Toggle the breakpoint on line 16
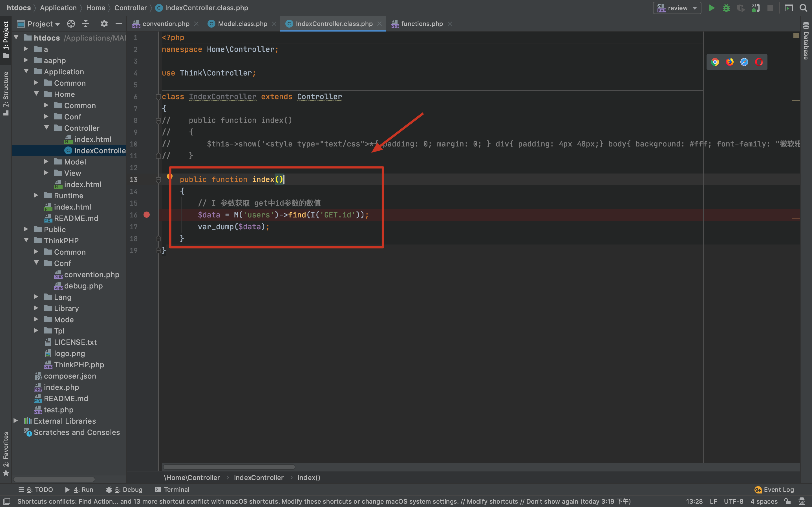The width and height of the screenshot is (812, 507). tap(147, 215)
